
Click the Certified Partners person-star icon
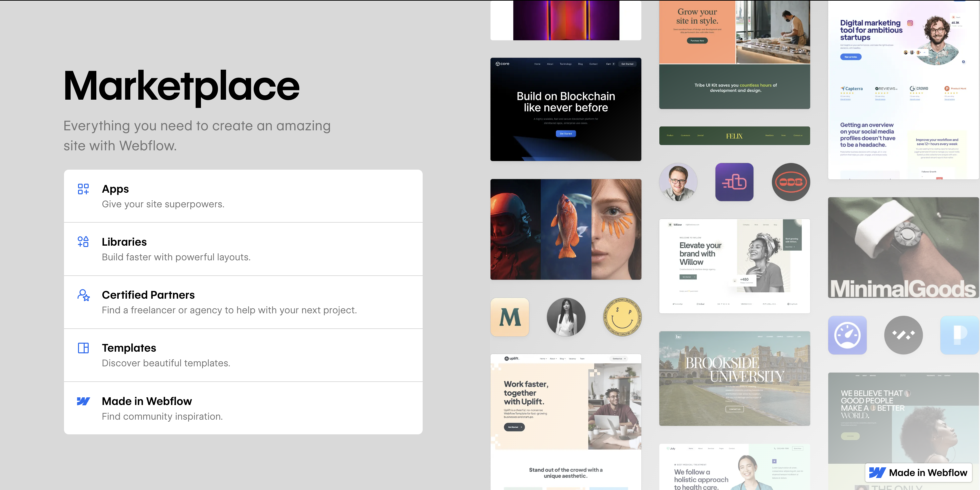(x=83, y=295)
